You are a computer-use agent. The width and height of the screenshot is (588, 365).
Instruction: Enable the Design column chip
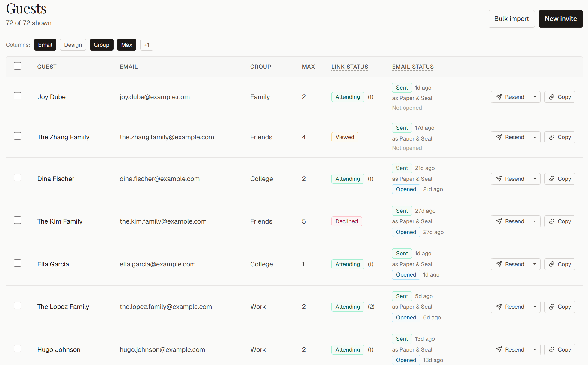click(x=73, y=45)
